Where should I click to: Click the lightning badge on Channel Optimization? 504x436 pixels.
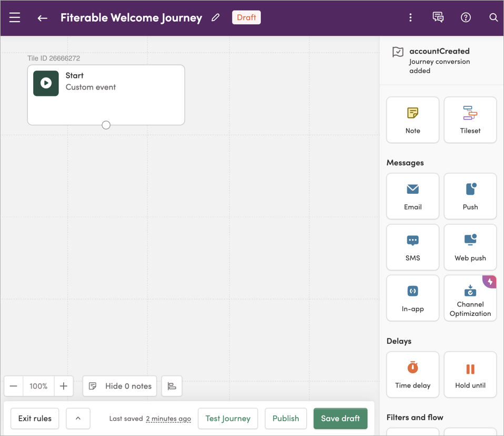click(x=490, y=282)
